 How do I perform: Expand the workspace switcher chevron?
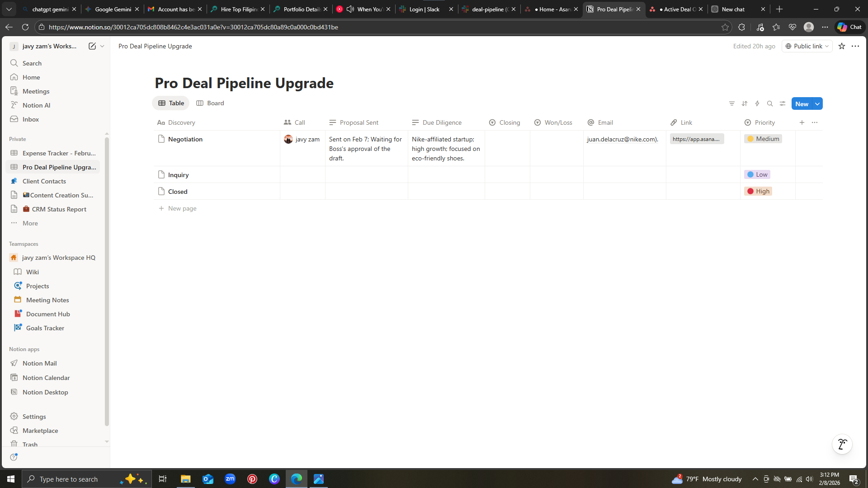click(102, 46)
